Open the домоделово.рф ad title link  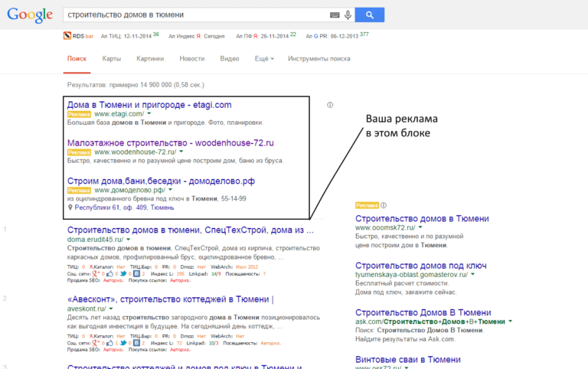click(x=161, y=181)
